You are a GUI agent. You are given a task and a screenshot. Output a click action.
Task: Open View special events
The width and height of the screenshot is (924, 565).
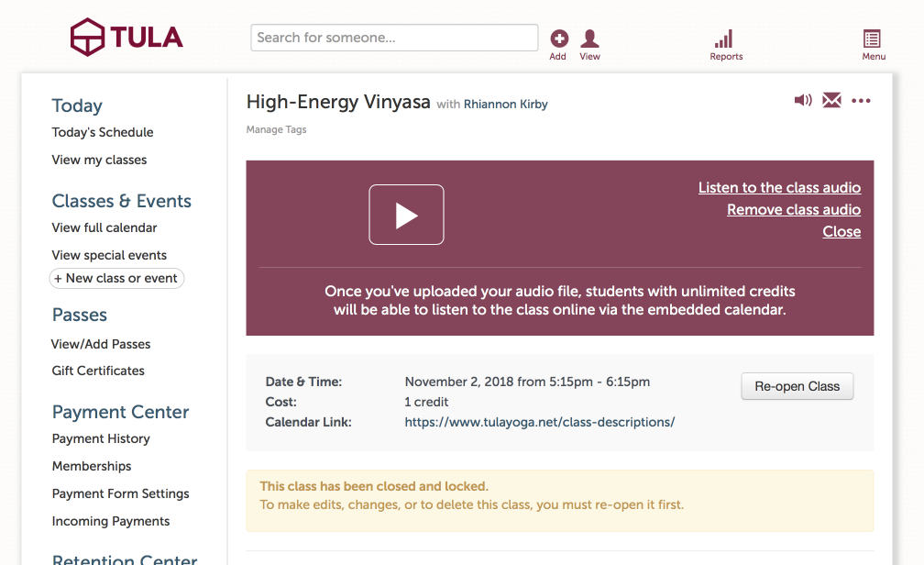(109, 255)
